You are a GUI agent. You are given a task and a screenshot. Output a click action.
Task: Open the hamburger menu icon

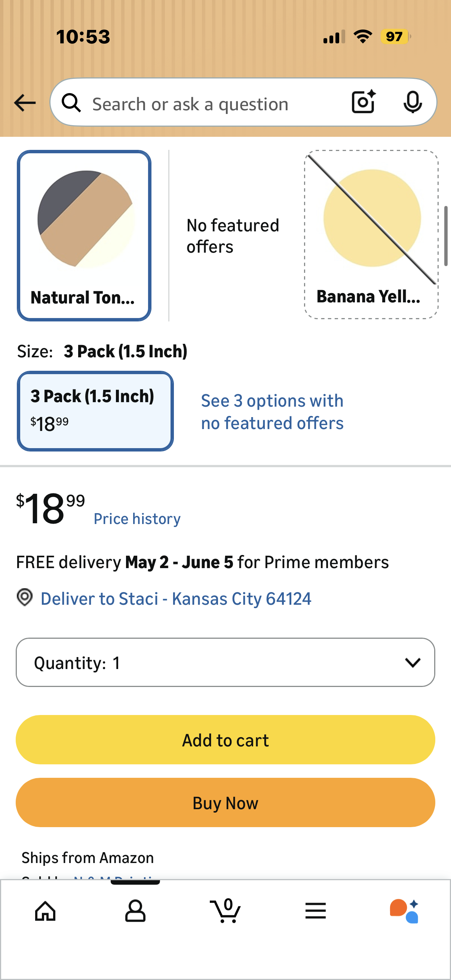[x=316, y=911]
